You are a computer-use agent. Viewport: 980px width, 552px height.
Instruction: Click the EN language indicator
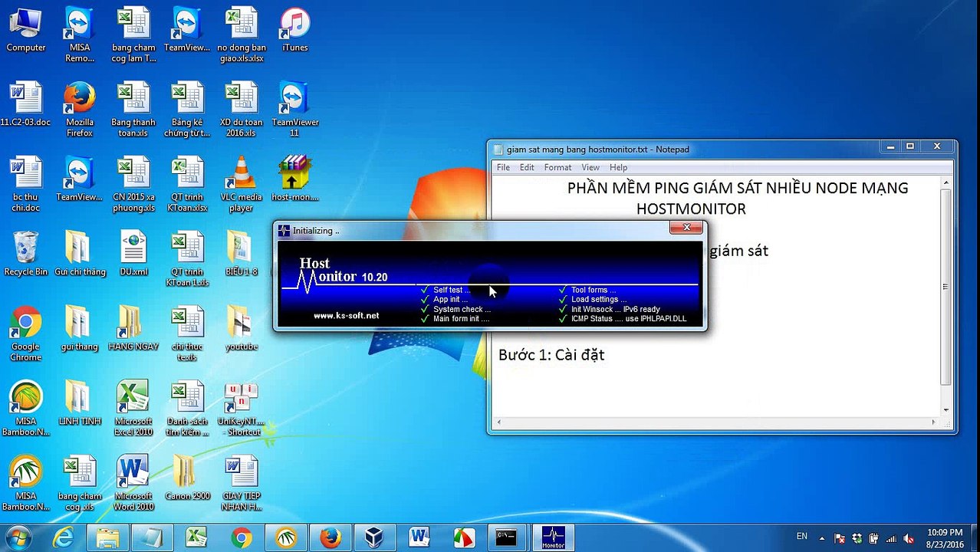802,537
